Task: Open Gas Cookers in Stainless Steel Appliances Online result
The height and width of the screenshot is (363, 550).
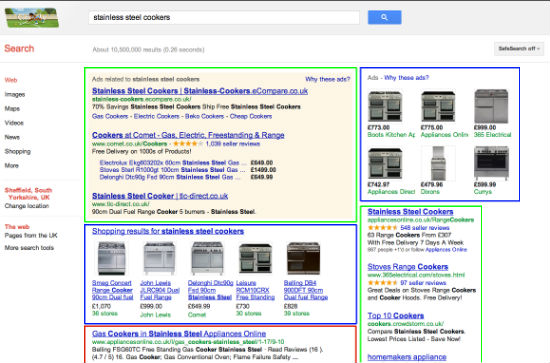Action: [x=179, y=334]
